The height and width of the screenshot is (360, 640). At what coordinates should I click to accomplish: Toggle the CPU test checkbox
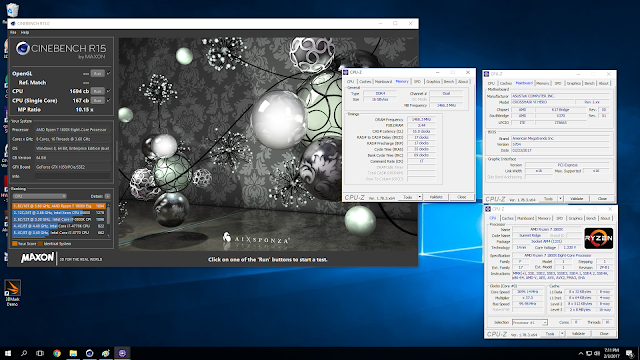(x=108, y=91)
